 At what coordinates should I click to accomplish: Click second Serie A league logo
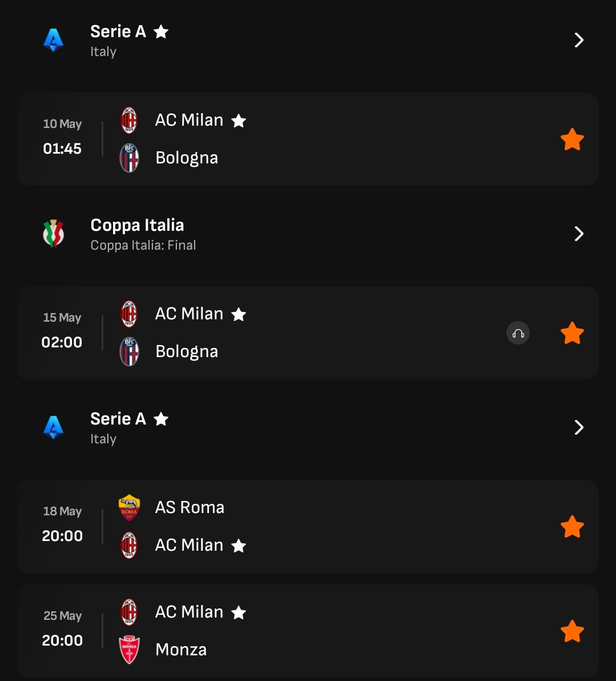pos(54,427)
